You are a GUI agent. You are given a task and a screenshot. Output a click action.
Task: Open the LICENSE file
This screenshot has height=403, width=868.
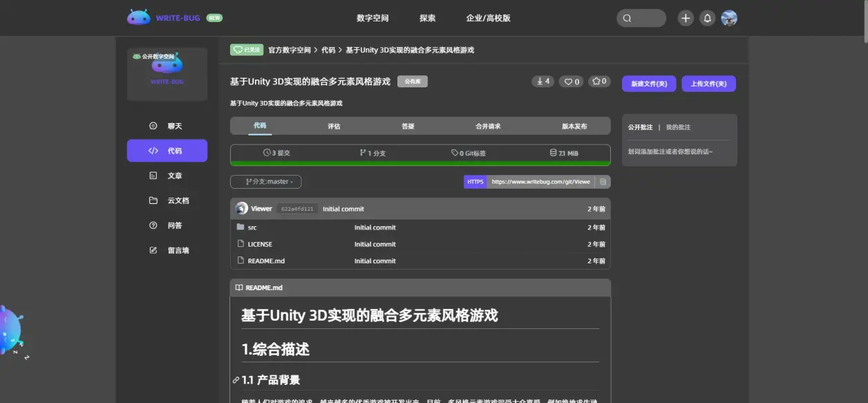[x=260, y=244]
